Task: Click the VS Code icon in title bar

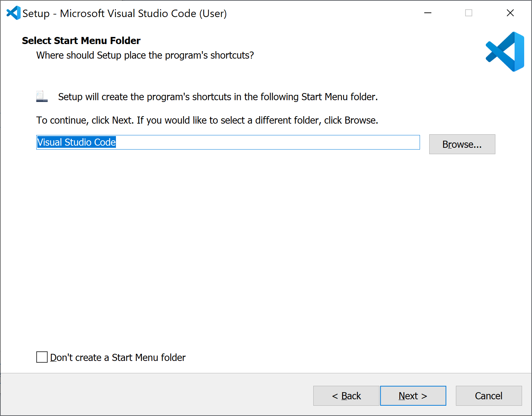Action: click(14, 13)
